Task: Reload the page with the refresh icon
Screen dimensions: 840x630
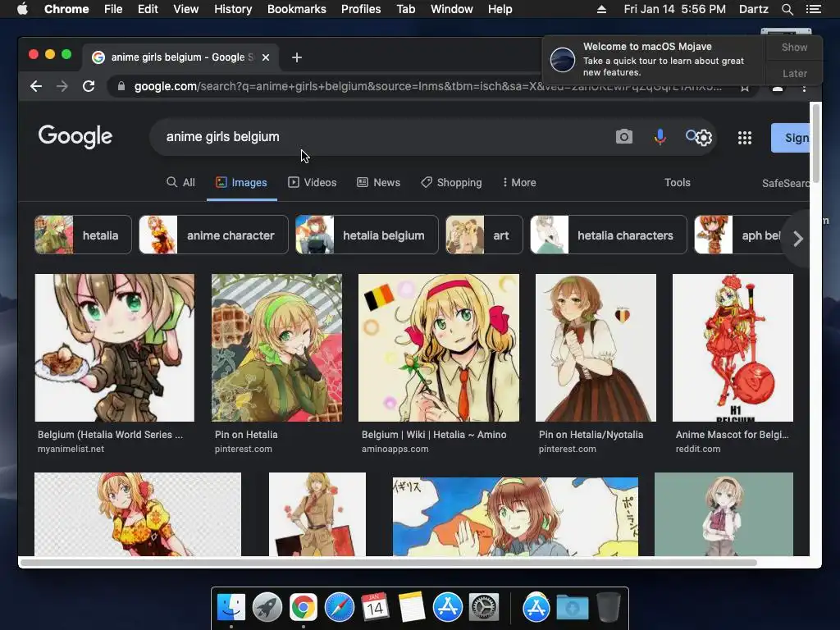Action: tap(89, 86)
